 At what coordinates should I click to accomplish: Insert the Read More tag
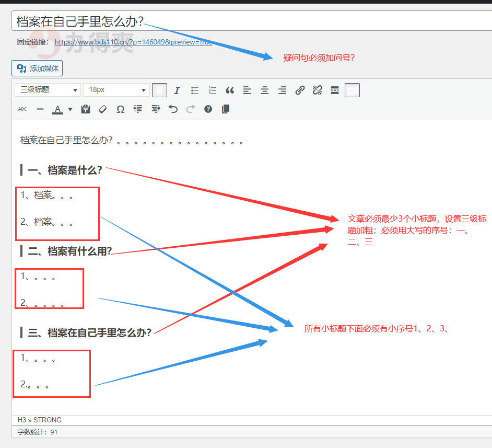pyautogui.click(x=335, y=90)
